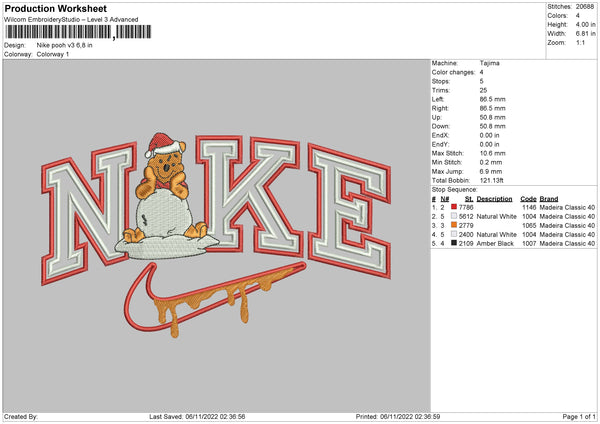Screen dimensions: 600x424
Task: Click the Max Stitch value '10.6 mm'
Action: [x=492, y=153]
